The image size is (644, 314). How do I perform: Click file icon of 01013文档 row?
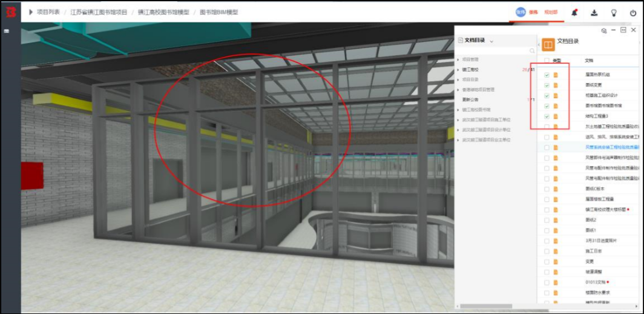coord(556,282)
